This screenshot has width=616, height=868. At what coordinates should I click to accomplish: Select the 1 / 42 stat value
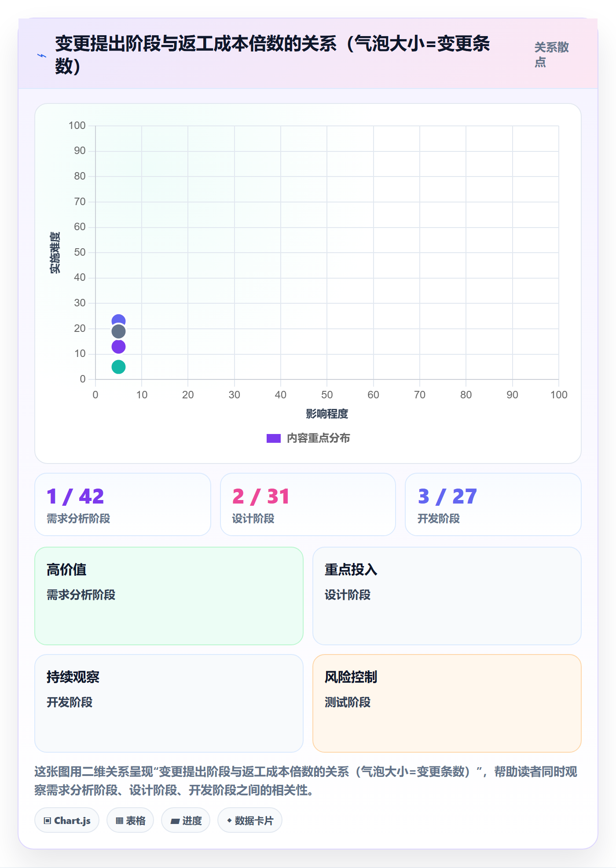coord(75,497)
